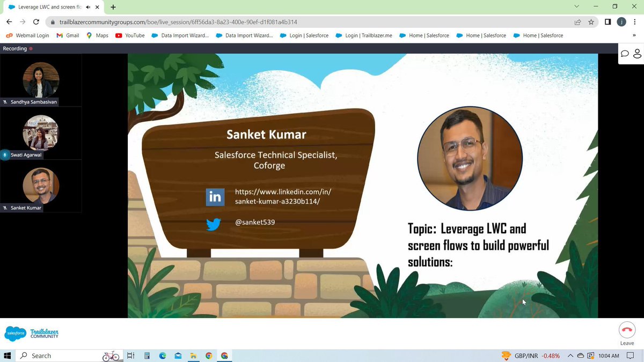This screenshot has width=644, height=362.
Task: Open the YouTube bookmark
Action: click(x=130, y=35)
